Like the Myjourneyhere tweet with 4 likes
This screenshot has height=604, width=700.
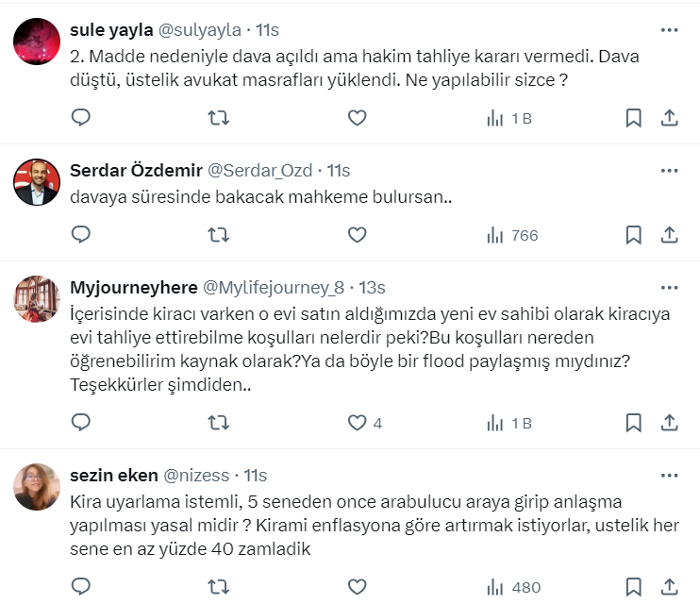(x=357, y=423)
